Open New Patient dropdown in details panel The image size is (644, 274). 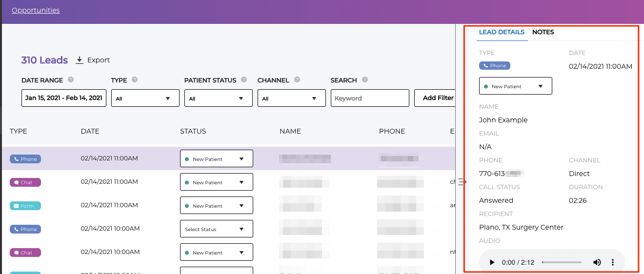516,86
